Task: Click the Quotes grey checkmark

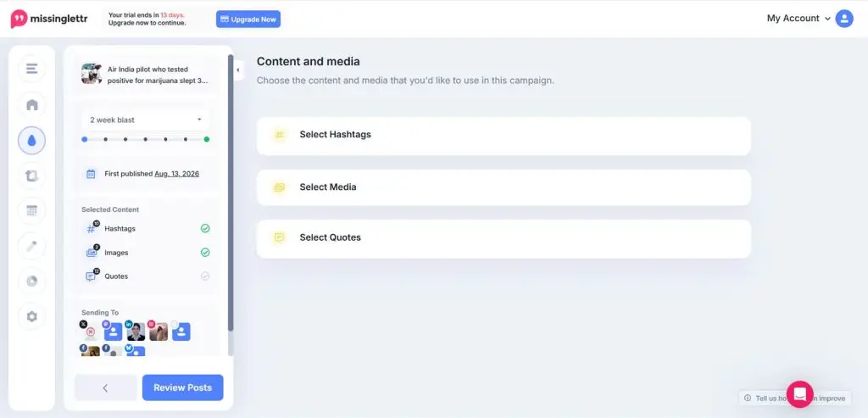Action: (205, 276)
